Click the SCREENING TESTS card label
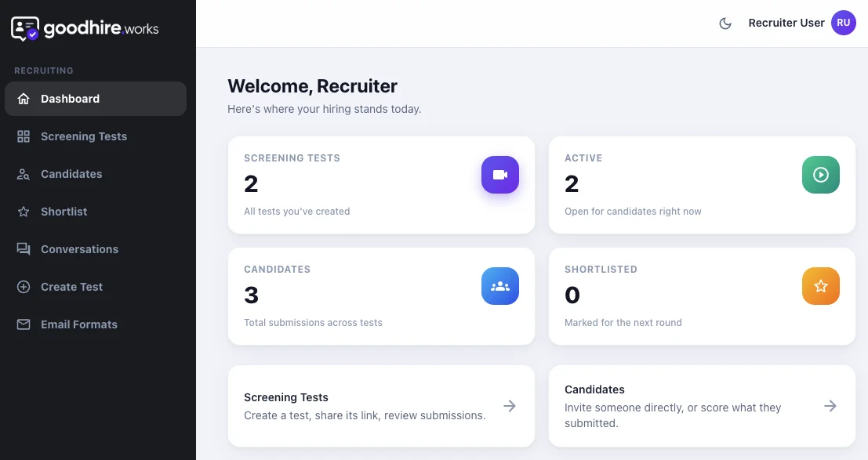Screen dimensions: 868x460 point(292,158)
